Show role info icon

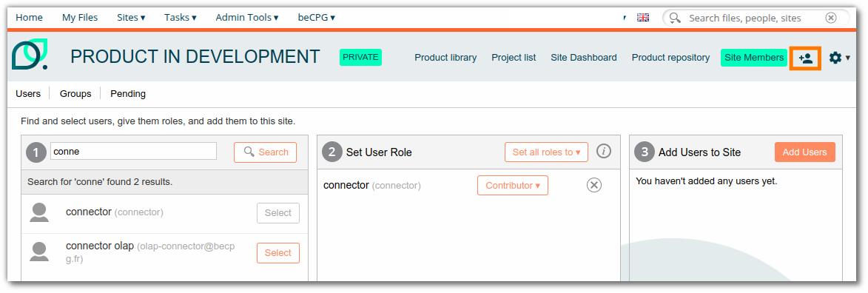click(x=603, y=151)
